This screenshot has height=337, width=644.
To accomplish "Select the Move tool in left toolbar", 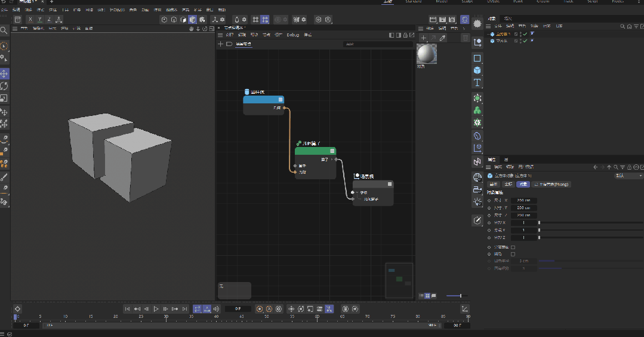I will click(4, 73).
